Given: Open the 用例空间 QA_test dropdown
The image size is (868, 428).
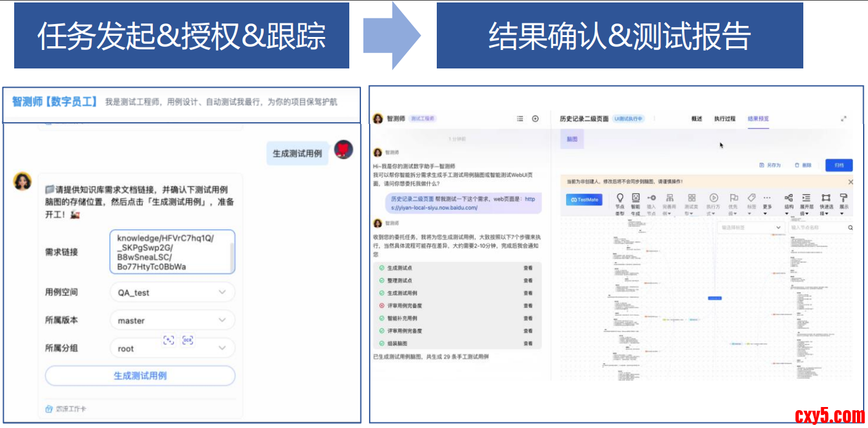Looking at the screenshot, I should 172,292.
